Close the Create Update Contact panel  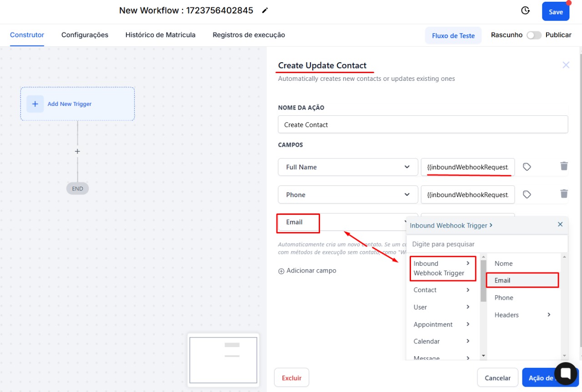566,65
